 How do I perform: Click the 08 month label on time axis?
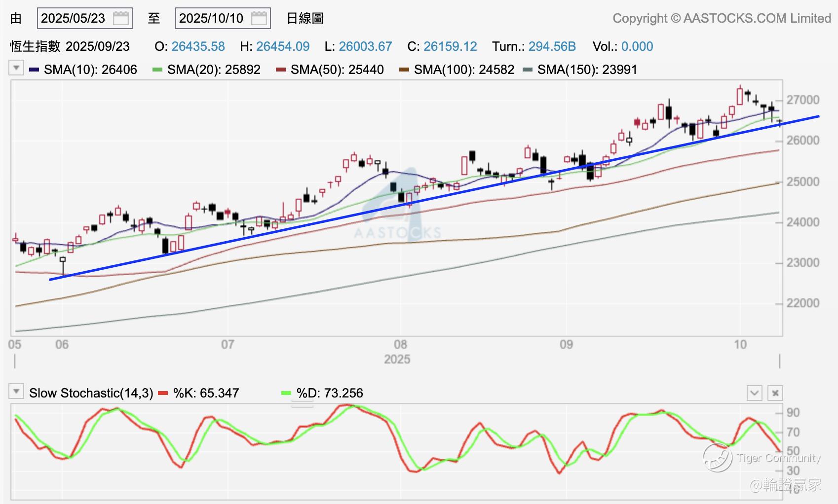(x=400, y=344)
